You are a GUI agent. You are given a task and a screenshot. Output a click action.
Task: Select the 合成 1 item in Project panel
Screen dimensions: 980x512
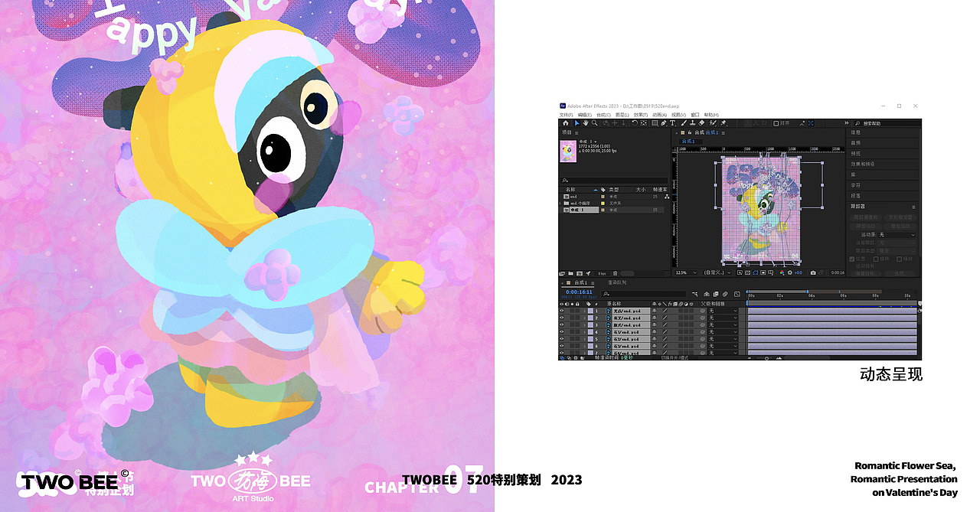click(583, 210)
